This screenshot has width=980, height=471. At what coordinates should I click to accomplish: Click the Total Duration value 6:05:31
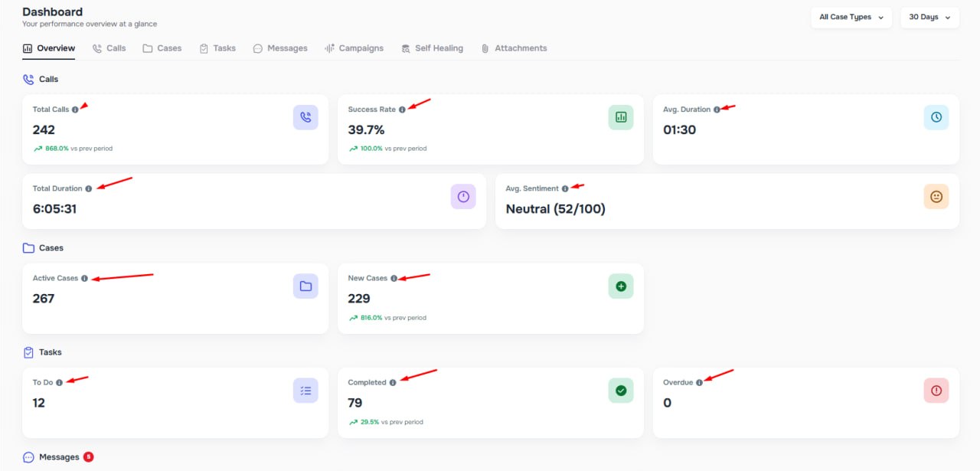point(54,209)
